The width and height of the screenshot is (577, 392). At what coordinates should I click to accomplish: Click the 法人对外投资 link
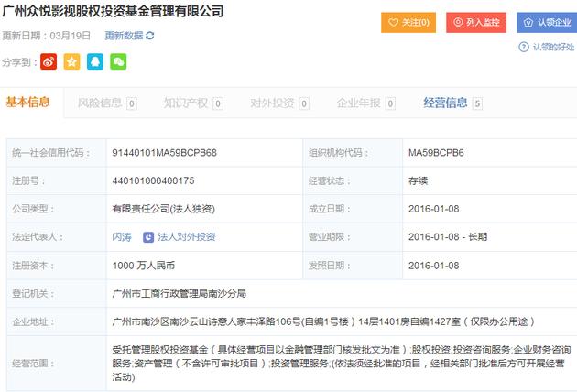tap(187, 236)
